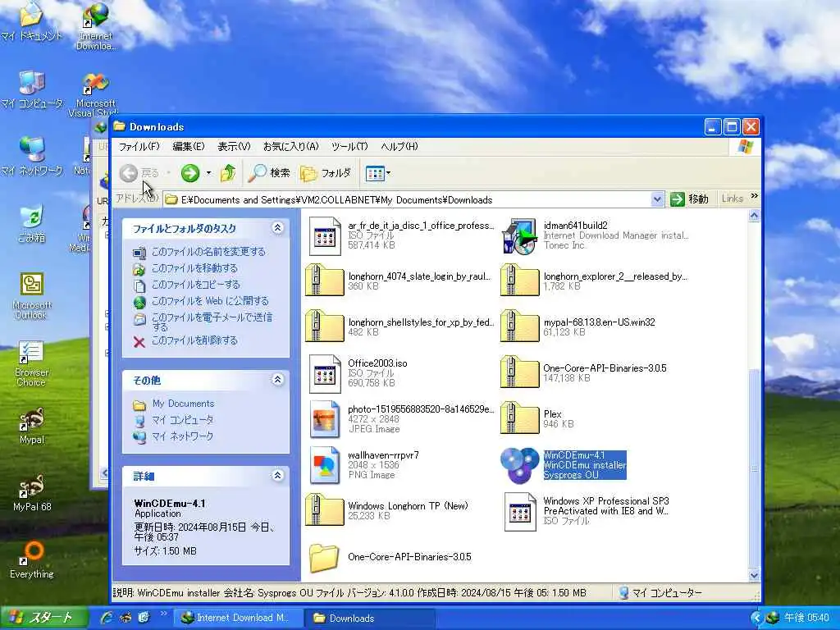Select mypal-68.13.8.en-US.win32 zip icon
Viewport: 840px width, 630px height.
click(519, 326)
